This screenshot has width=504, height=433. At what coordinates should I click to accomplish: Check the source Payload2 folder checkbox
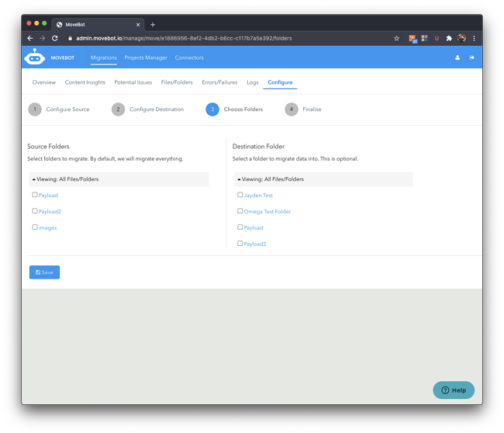click(x=35, y=211)
